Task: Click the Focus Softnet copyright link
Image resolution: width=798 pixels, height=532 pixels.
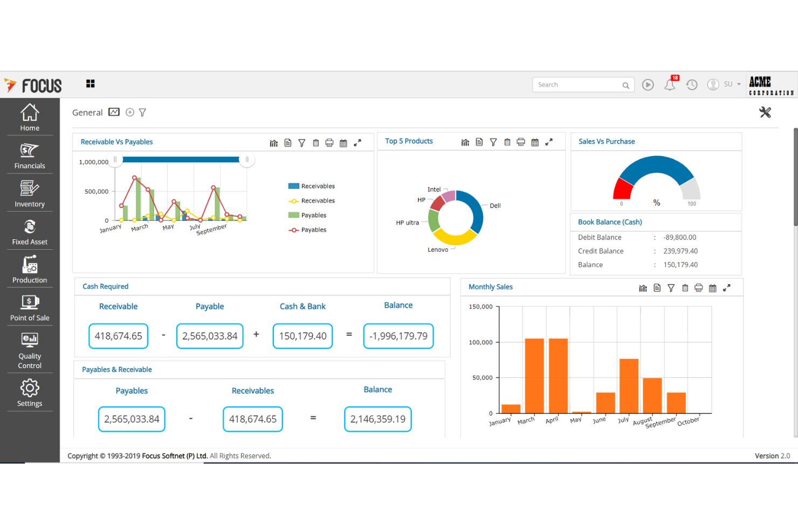Action: [x=174, y=455]
